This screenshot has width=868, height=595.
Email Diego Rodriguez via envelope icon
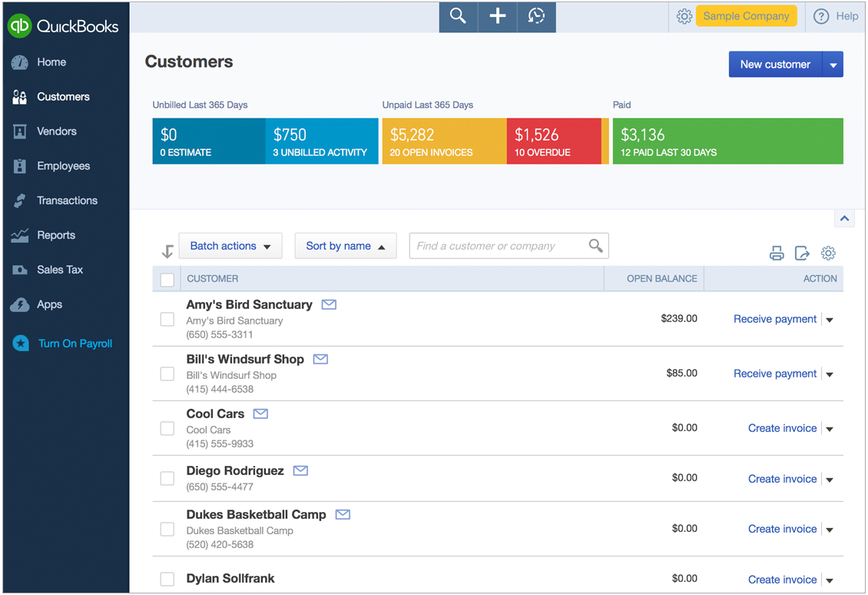tap(300, 471)
